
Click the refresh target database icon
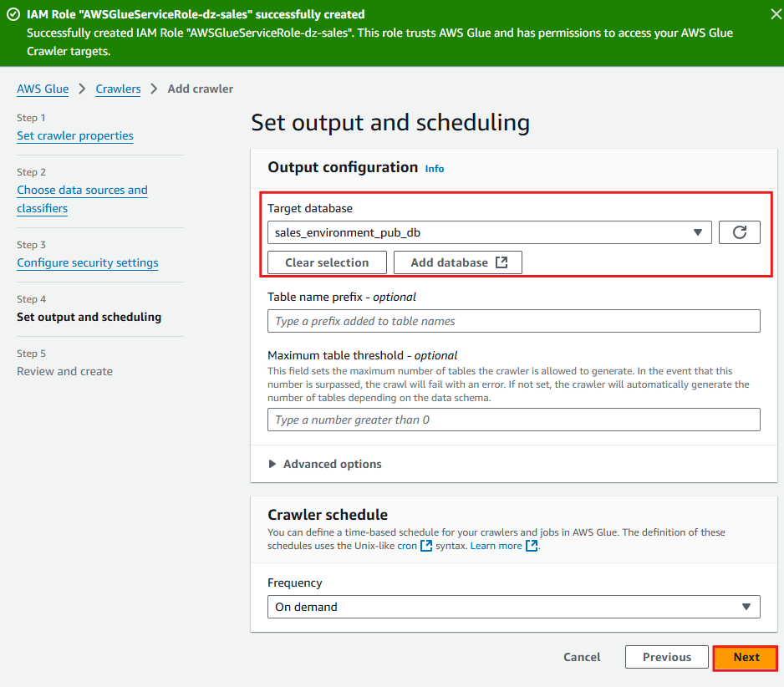739,232
